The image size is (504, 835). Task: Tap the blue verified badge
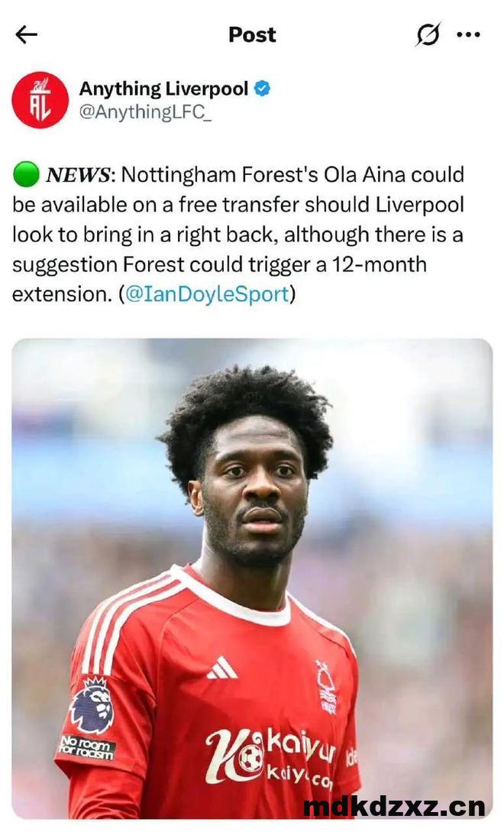pos(261,89)
